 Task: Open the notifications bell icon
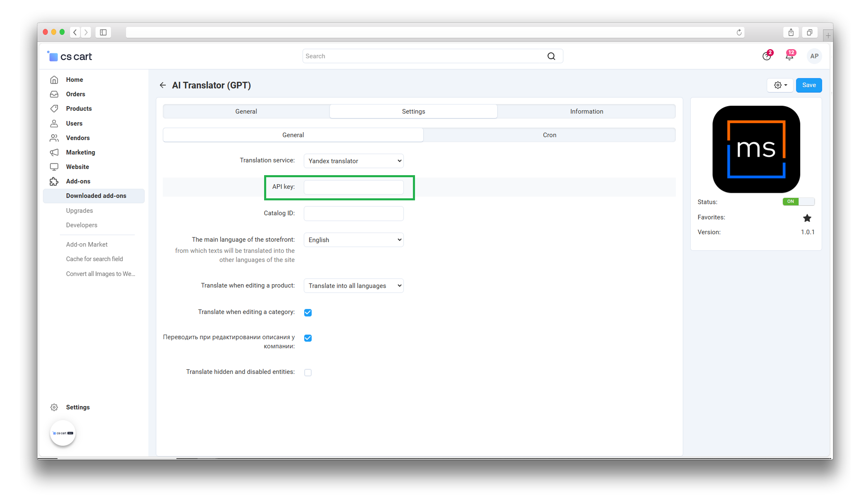tap(789, 56)
